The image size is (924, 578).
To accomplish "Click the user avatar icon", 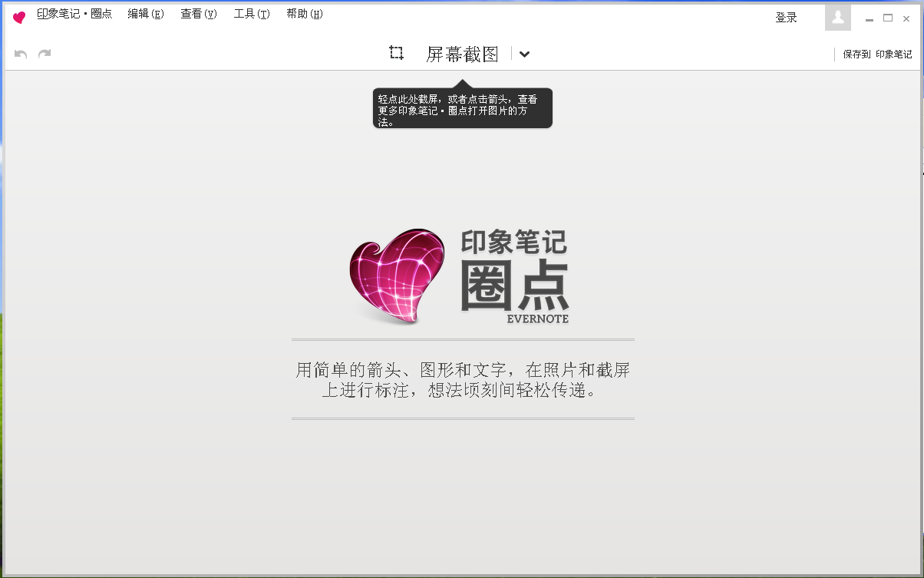I will coord(838,18).
